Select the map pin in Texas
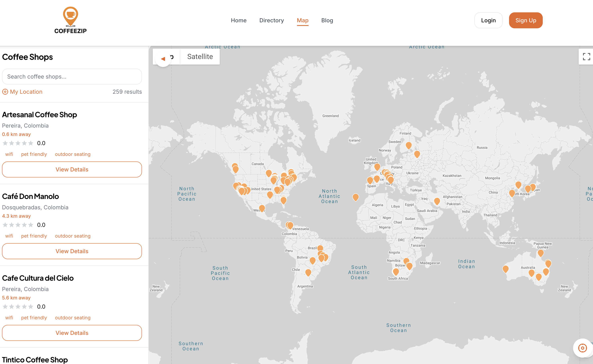This screenshot has width=593, height=364. tap(270, 195)
